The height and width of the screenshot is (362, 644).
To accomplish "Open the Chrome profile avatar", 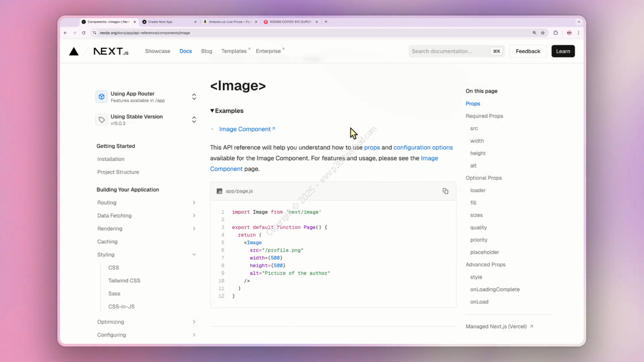I will pos(569,33).
